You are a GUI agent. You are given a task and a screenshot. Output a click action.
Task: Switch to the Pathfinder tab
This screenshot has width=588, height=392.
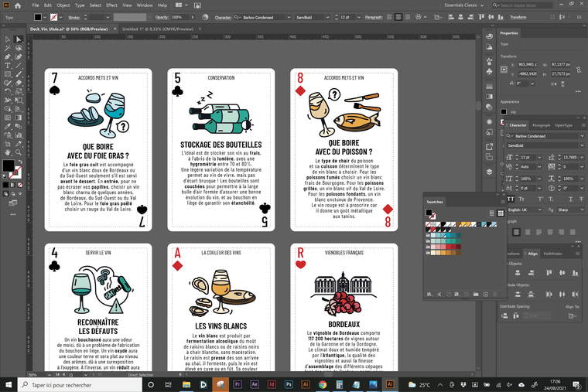(552, 254)
